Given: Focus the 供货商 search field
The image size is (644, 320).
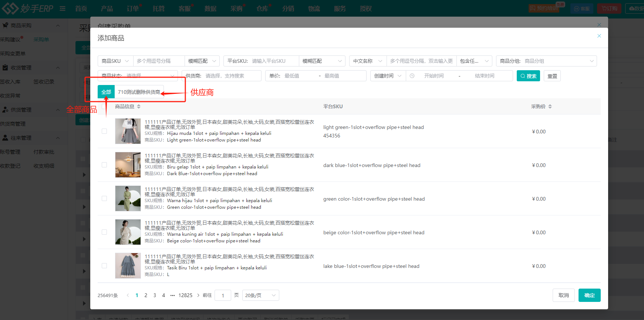Looking at the screenshot, I should tap(232, 76).
